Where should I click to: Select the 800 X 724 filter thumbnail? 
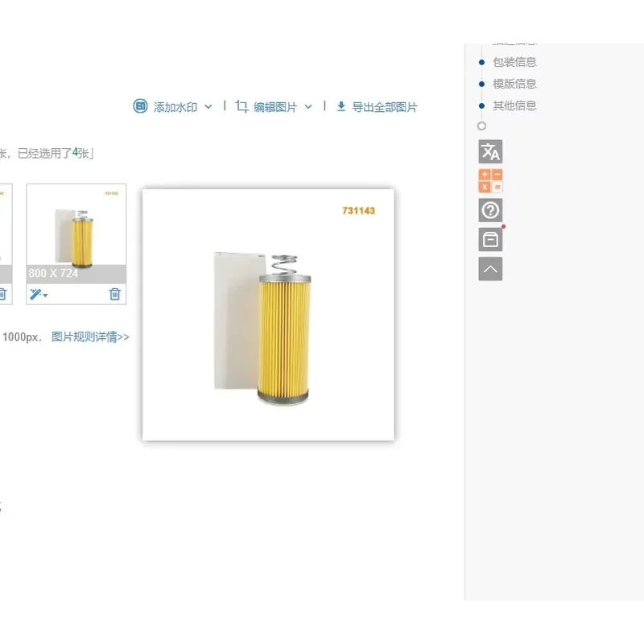pos(76,234)
